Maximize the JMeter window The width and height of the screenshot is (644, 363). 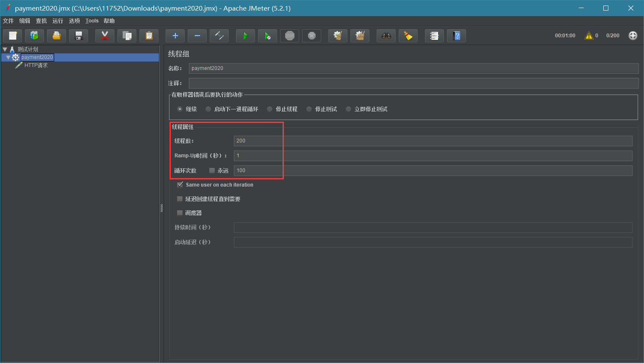tap(606, 8)
